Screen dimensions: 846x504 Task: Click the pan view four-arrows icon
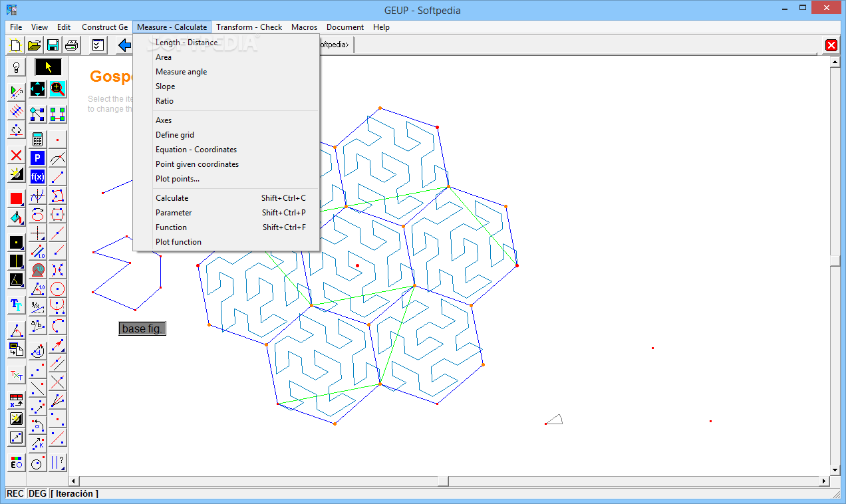point(37,89)
